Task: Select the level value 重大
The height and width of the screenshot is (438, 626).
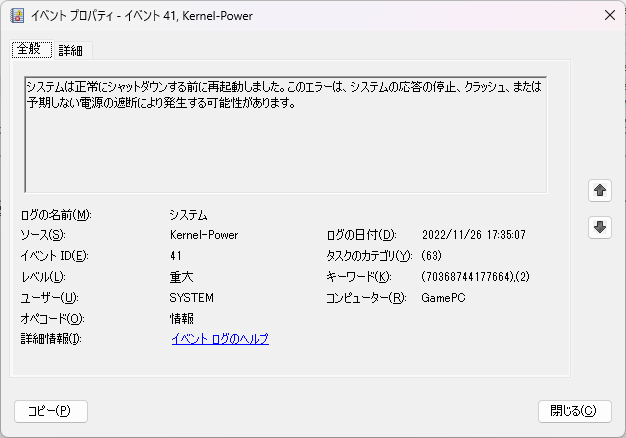Action: pyautogui.click(x=182, y=277)
